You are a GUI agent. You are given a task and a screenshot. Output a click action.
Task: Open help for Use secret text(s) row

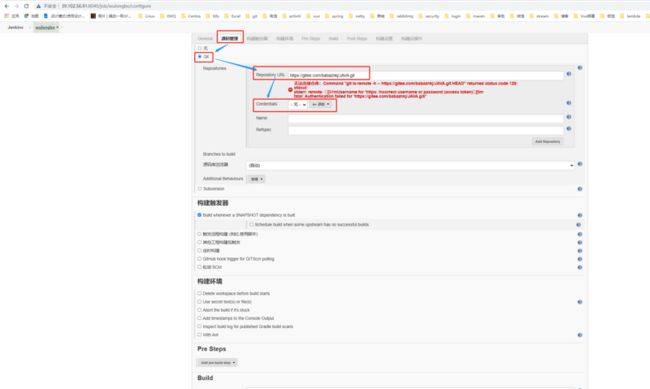[x=580, y=302]
